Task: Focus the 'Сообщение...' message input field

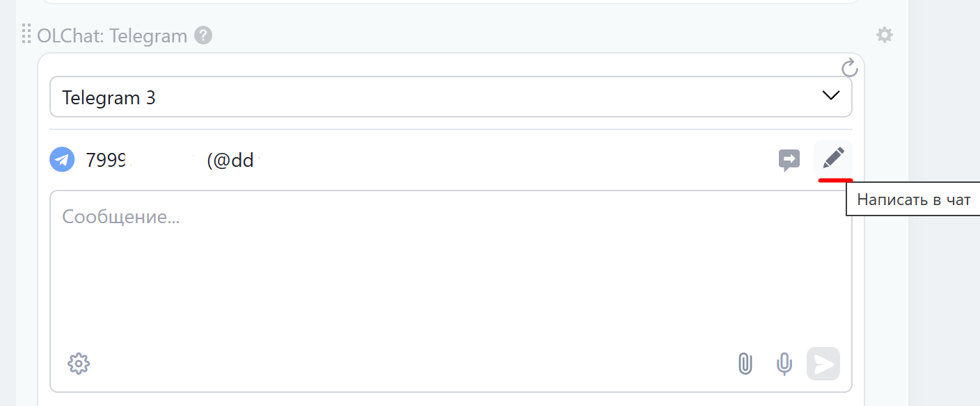Action: click(445, 271)
